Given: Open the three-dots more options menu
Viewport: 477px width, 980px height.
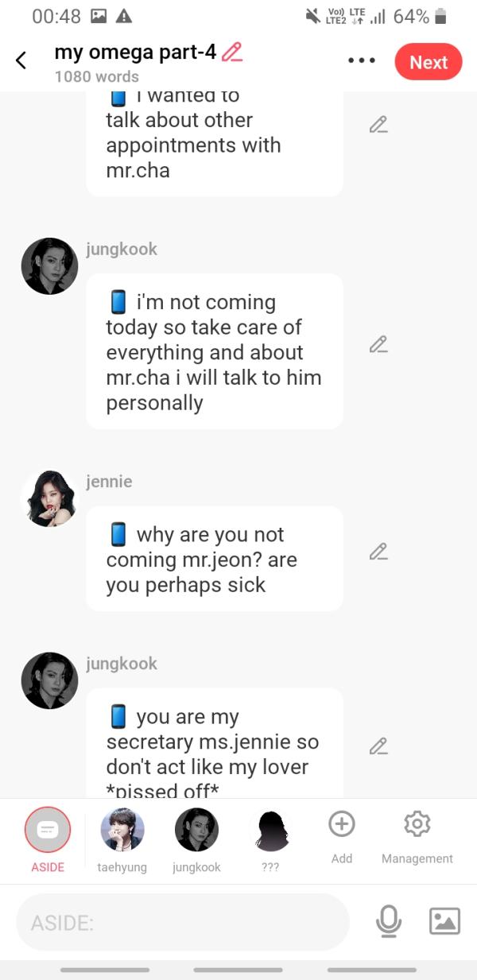Looking at the screenshot, I should click(x=362, y=60).
